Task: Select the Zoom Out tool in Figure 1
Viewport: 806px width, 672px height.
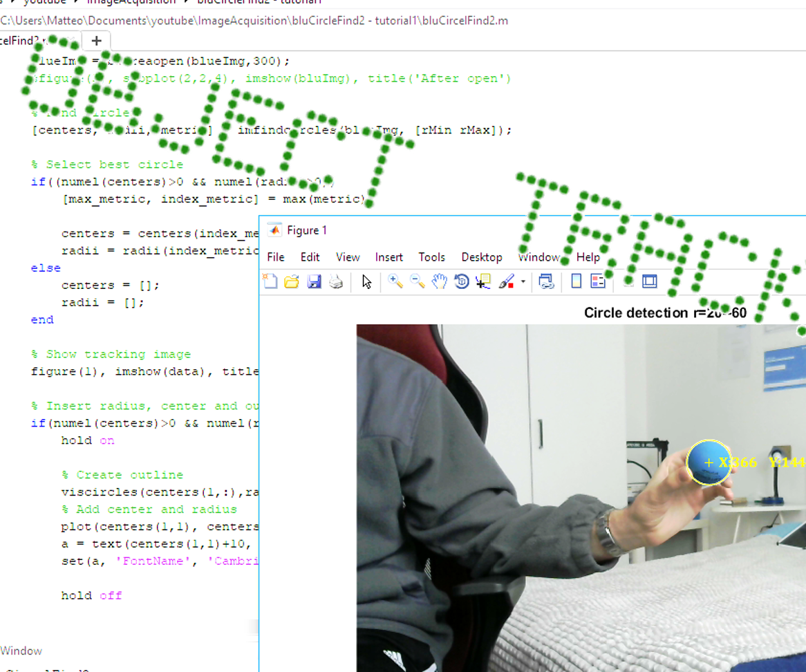Action: coord(417,281)
